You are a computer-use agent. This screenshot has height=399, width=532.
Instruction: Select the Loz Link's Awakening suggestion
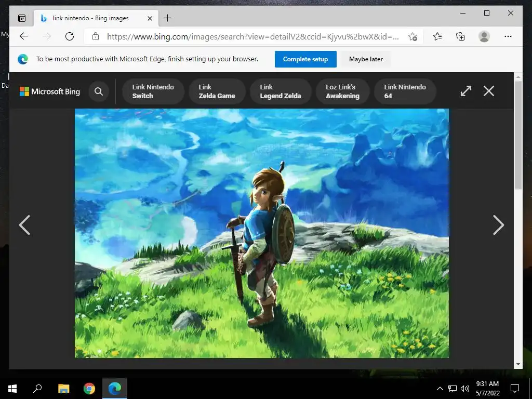(343, 91)
